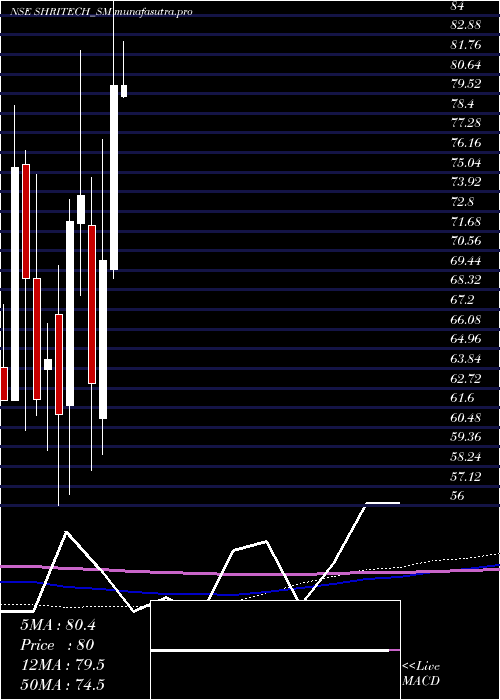This screenshot has width=500, height=700.
Task: Click the munafasutra.pro watermark text
Action: [153, 12]
